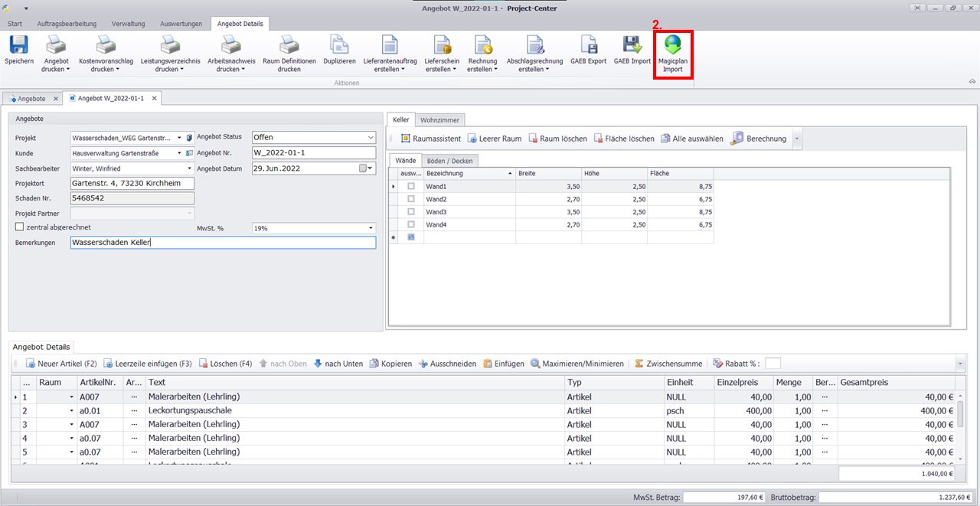
Task: Click the Zwischensumme button
Action: tap(668, 364)
